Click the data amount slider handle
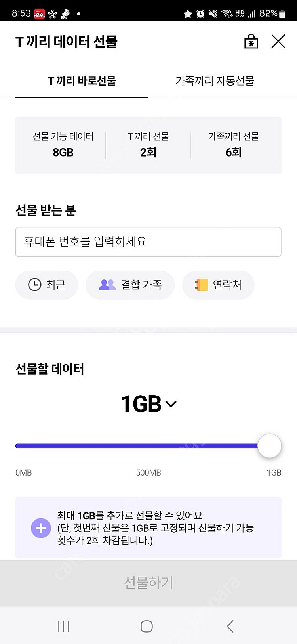This screenshot has width=297, height=644. [x=269, y=446]
